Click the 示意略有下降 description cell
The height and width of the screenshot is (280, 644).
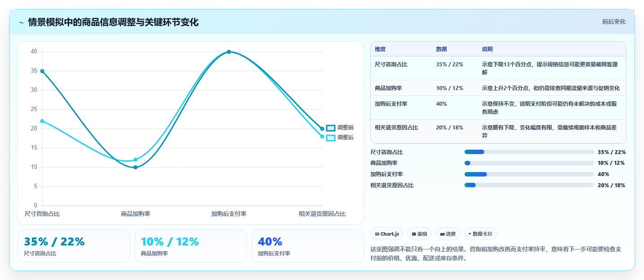click(551, 131)
